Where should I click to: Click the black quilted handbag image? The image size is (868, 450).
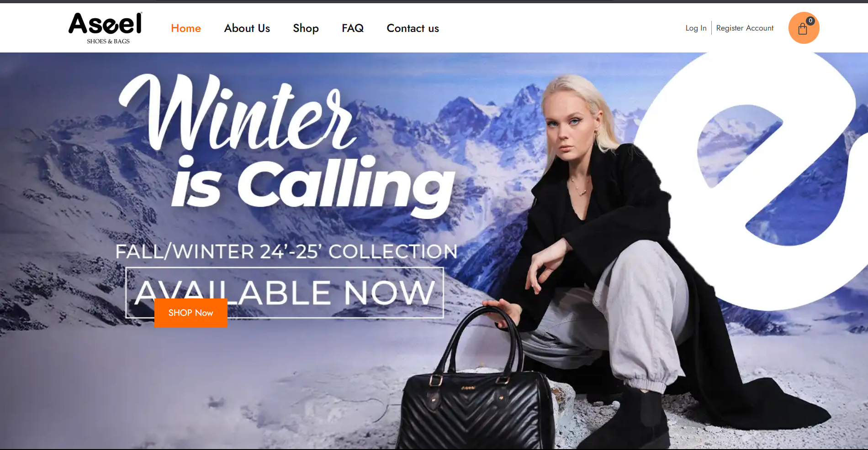pyautogui.click(x=475, y=383)
